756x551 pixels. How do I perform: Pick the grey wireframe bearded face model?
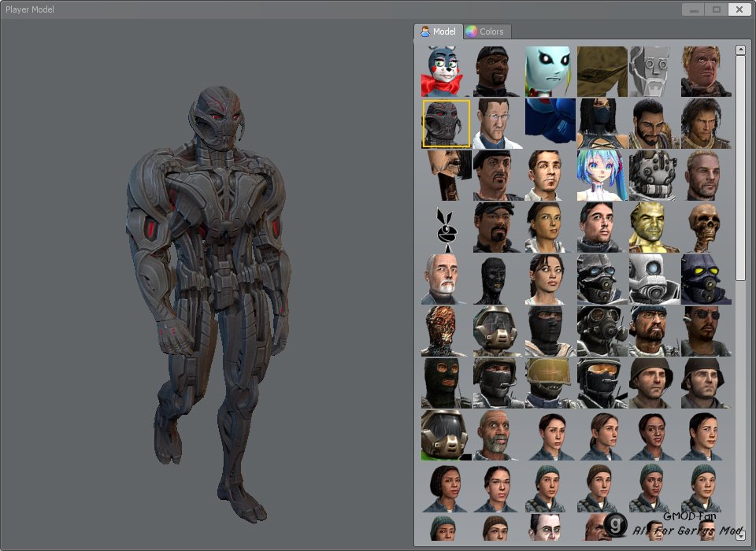tap(654, 72)
